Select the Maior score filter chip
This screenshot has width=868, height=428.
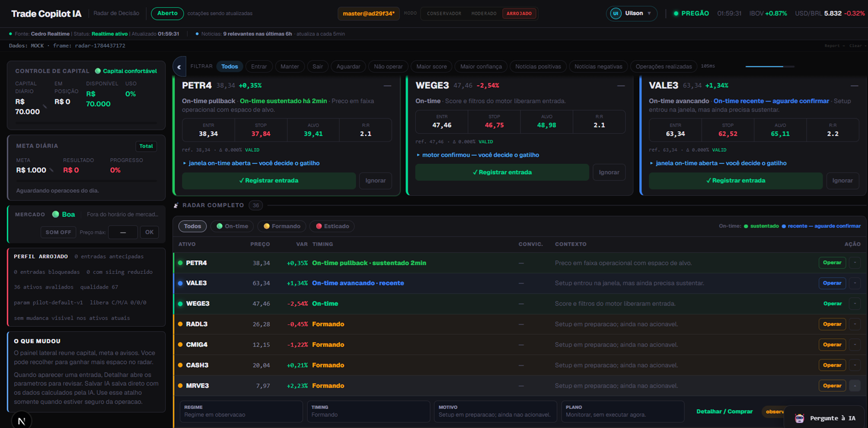[431, 67]
